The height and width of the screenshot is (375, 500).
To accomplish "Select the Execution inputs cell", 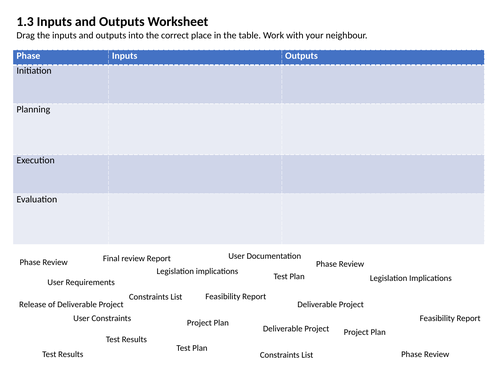I will [x=195, y=174].
